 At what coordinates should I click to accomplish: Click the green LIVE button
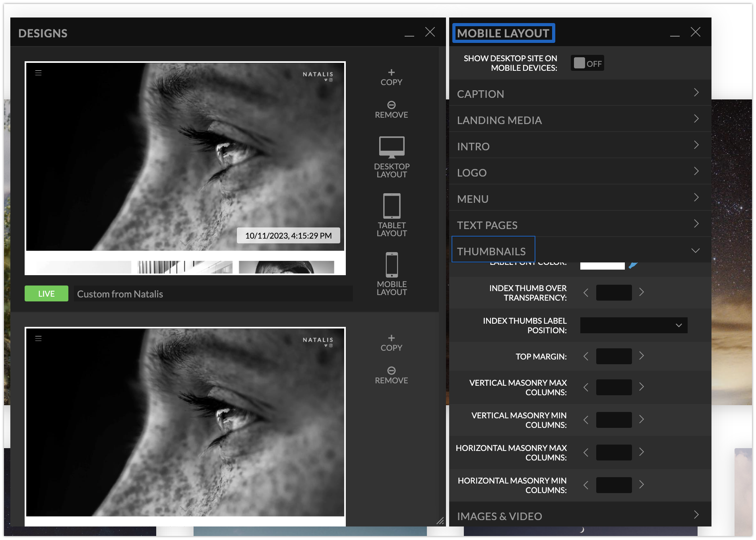(x=47, y=293)
